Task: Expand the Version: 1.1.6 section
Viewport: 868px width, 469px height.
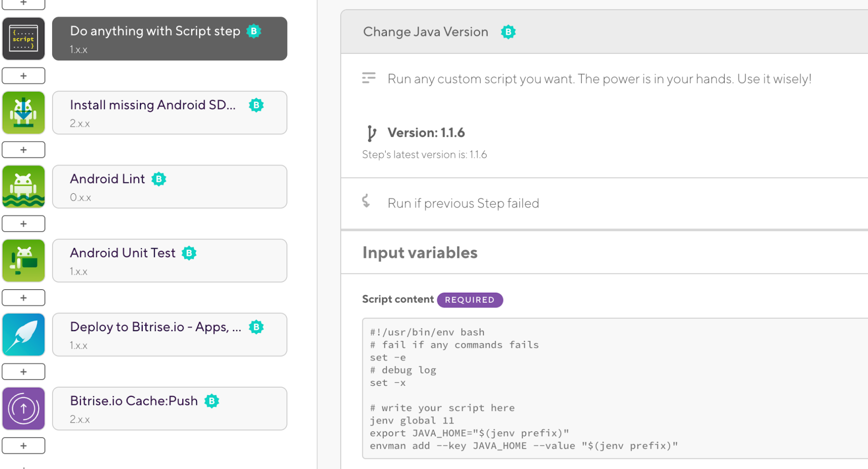Action: (x=426, y=133)
